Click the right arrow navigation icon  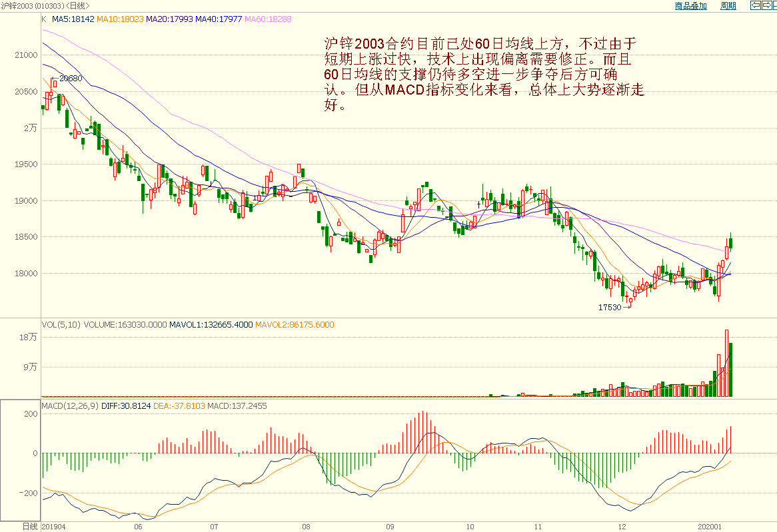click(768, 5)
